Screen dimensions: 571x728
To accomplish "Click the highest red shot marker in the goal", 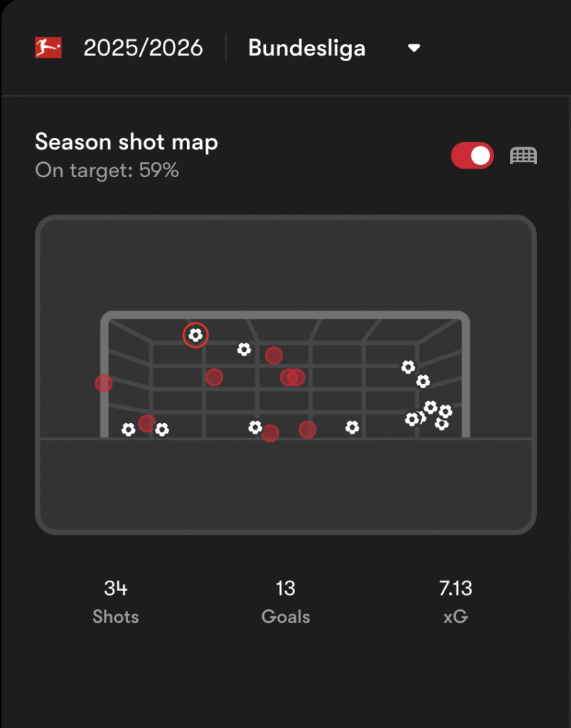I will 274,355.
